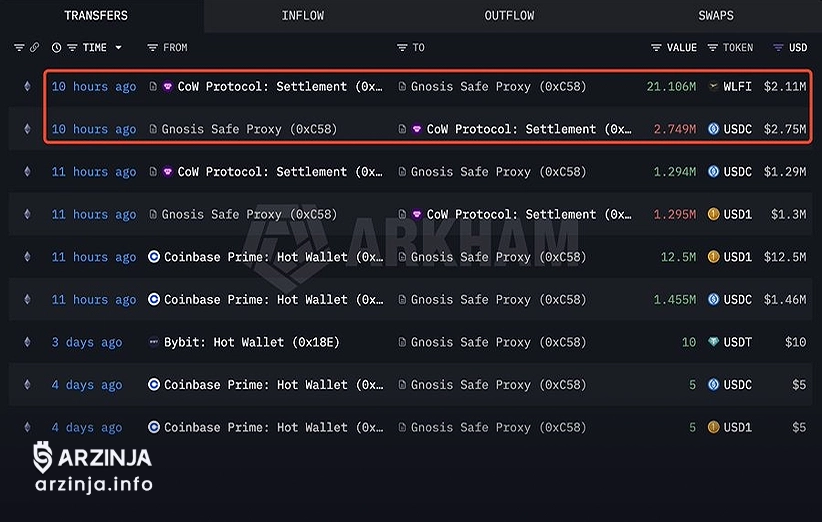The width and height of the screenshot is (822, 522).
Task: Open the FROM column filter
Action: tap(152, 47)
